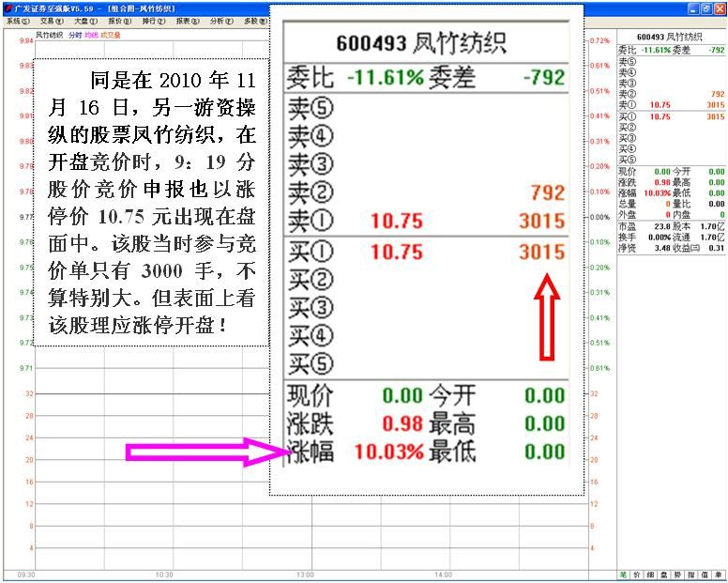Switch to the 盘 tab at bottom right
Screen dimensions: 728x583
point(664,575)
